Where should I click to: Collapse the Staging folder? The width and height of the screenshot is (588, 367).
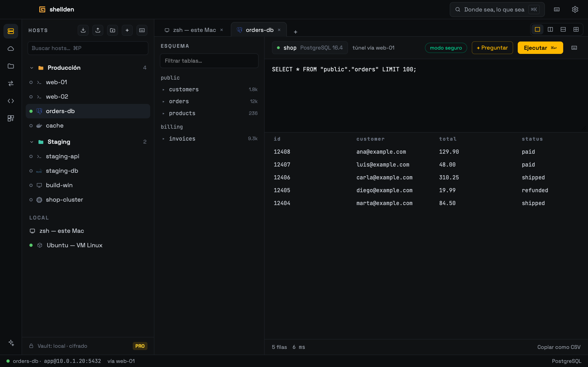pyautogui.click(x=32, y=142)
